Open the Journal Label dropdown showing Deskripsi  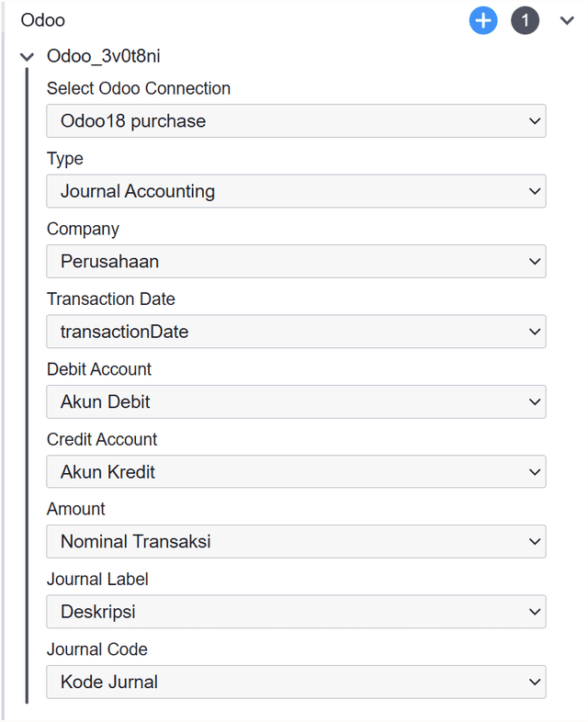[296, 612]
